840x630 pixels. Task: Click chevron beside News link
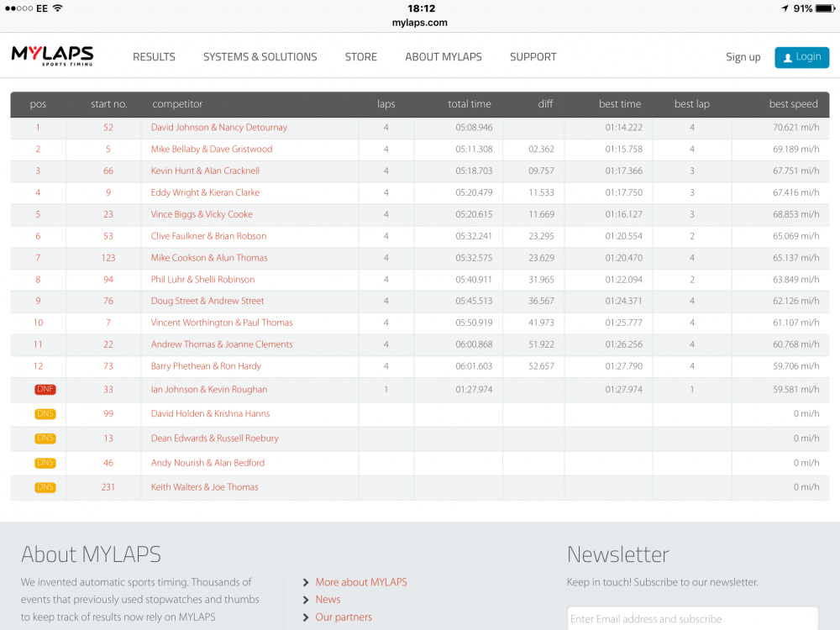[x=306, y=600]
